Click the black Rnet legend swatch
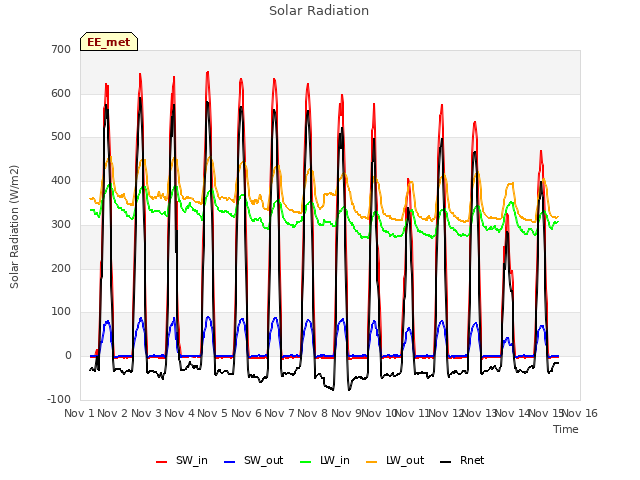The height and width of the screenshot is (480, 640). [x=446, y=462]
